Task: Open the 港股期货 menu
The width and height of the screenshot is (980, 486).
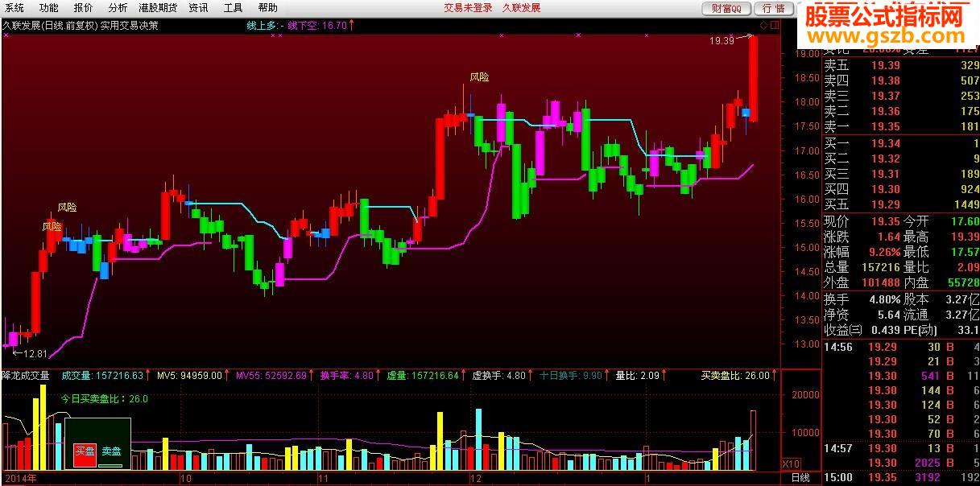Action: pyautogui.click(x=158, y=8)
